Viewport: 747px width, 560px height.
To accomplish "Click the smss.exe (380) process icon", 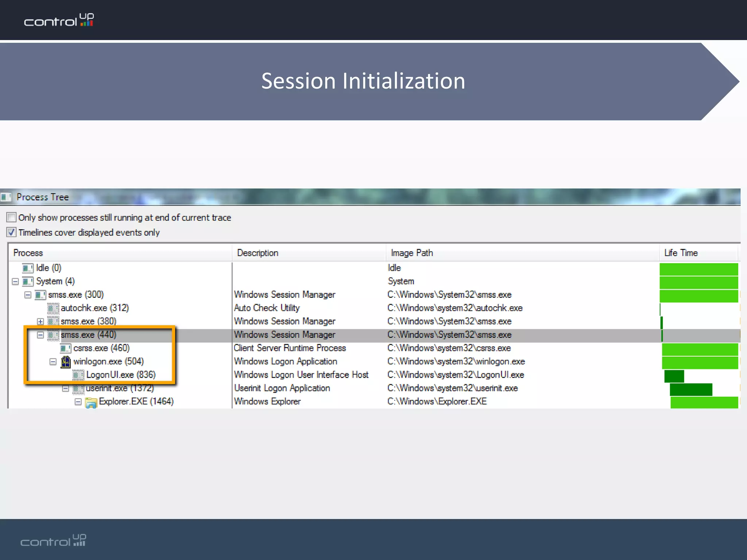I will (x=53, y=322).
